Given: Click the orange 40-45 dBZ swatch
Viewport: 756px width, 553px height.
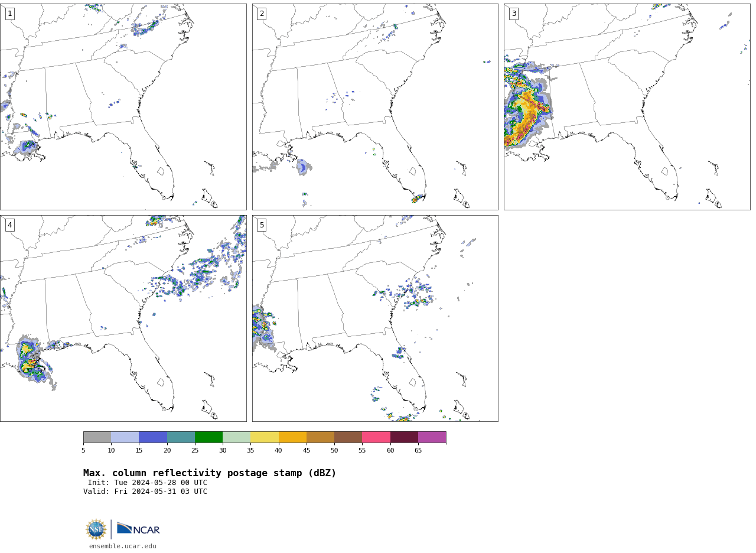Looking at the screenshot, I should click(292, 437).
